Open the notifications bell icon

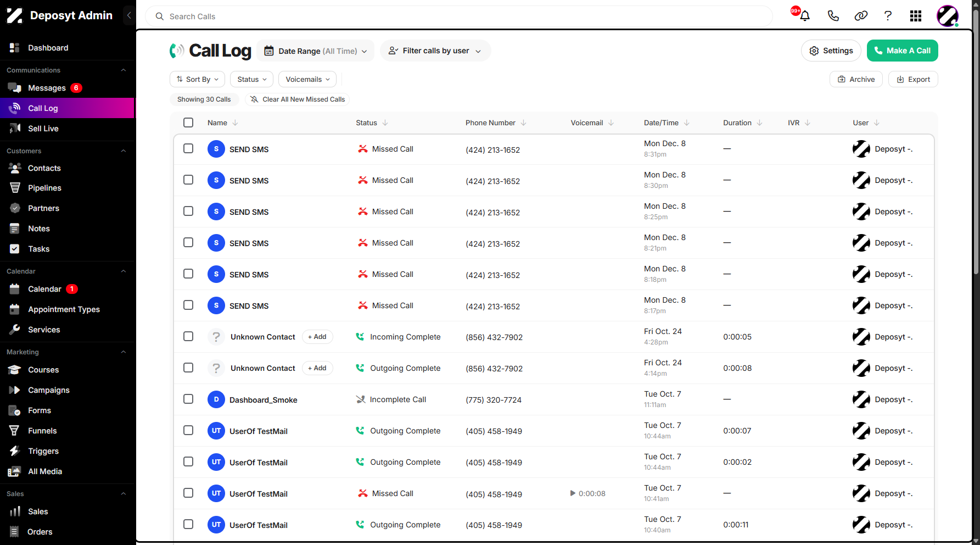click(805, 16)
